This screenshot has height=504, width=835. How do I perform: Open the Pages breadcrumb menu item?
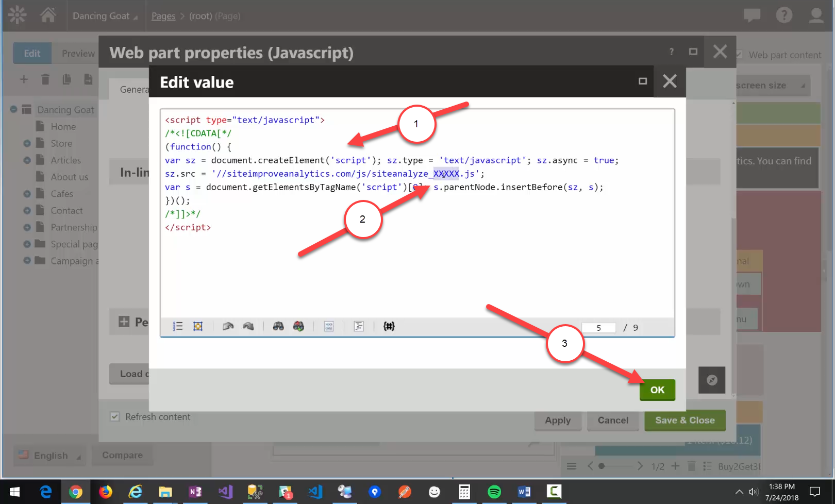(x=163, y=16)
